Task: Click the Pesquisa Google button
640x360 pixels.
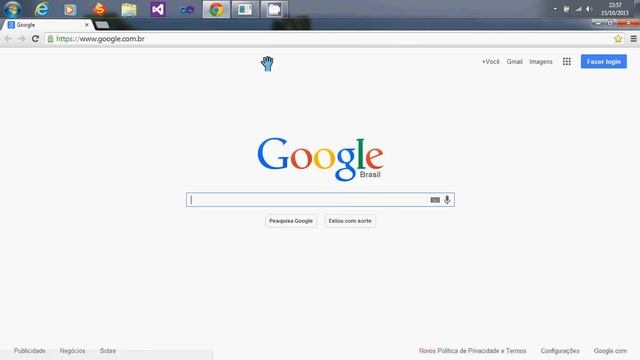Action: tap(291, 221)
